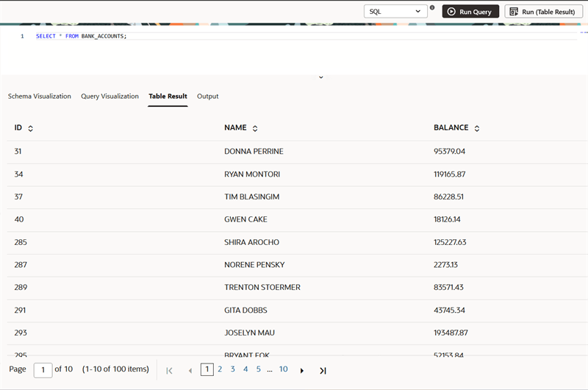
Task: Click Run (Table Result) button
Action: tap(543, 11)
